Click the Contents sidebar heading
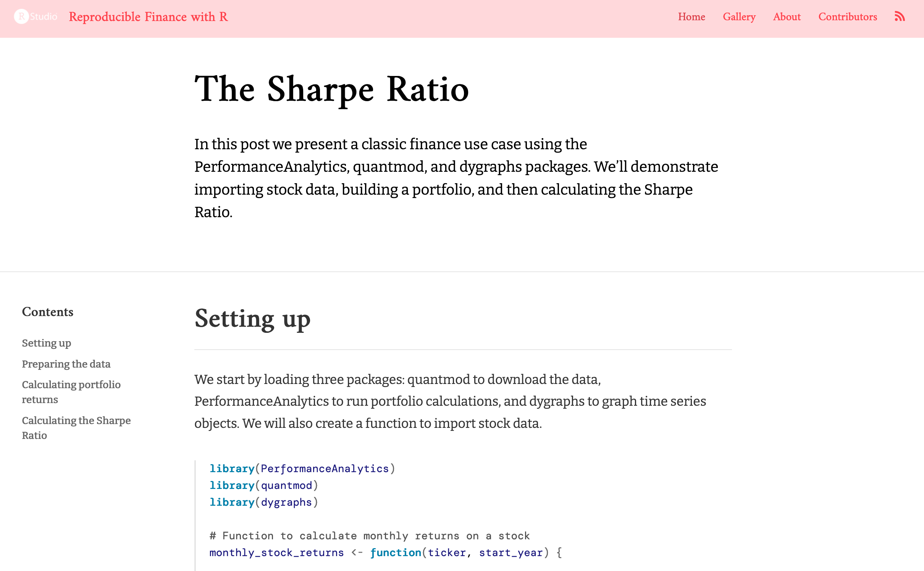 point(48,312)
